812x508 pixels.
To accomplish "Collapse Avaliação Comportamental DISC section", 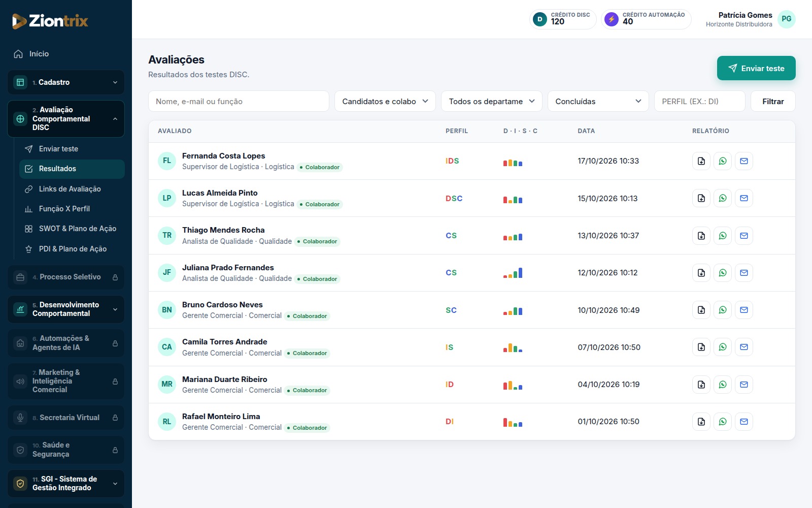I will (x=66, y=119).
